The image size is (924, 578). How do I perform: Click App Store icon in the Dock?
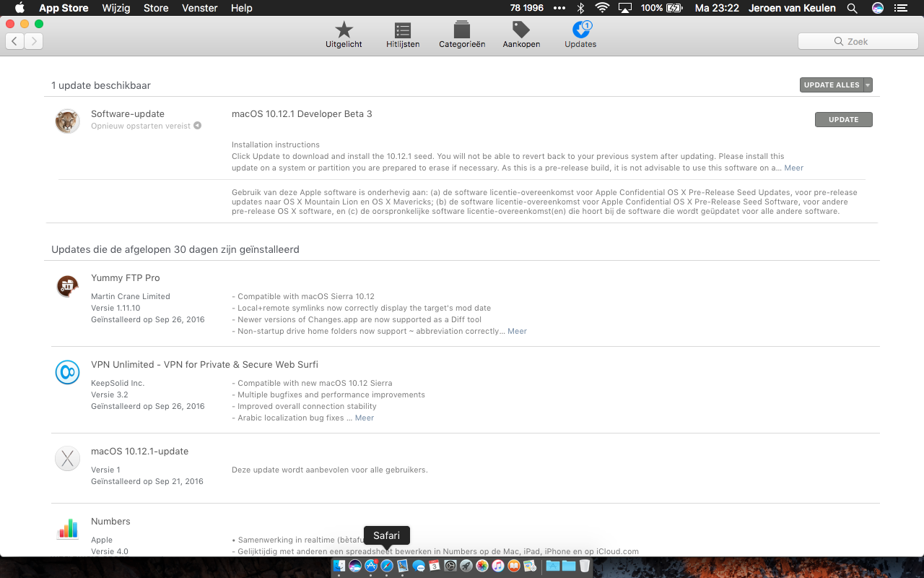click(x=371, y=566)
